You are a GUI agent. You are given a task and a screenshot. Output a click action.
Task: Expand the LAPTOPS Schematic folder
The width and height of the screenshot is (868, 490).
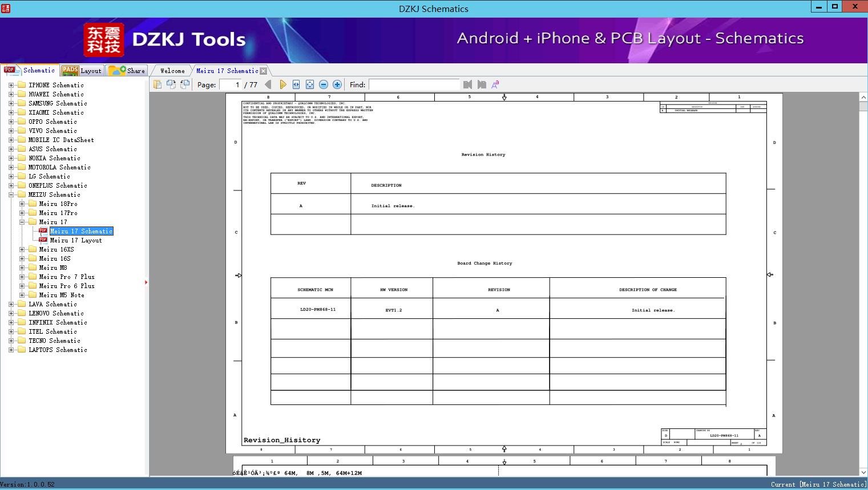(x=11, y=350)
